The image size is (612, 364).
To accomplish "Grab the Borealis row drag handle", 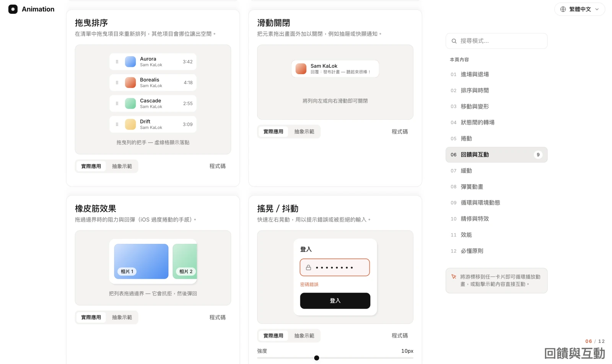I will (117, 83).
